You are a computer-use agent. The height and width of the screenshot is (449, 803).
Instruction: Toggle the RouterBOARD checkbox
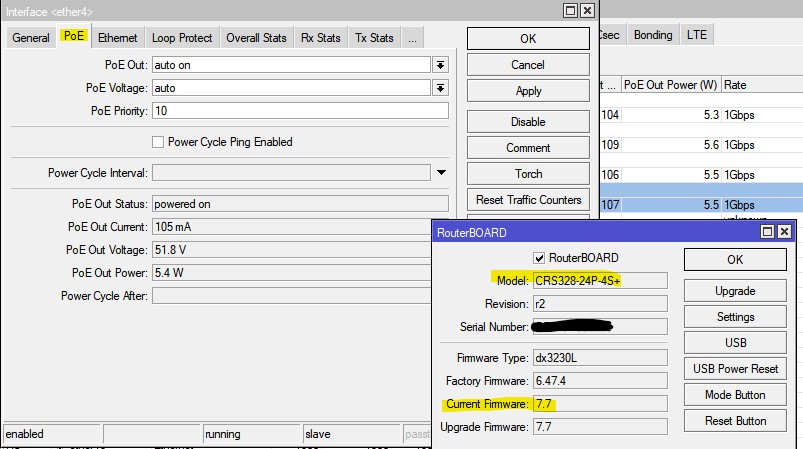(x=539, y=258)
